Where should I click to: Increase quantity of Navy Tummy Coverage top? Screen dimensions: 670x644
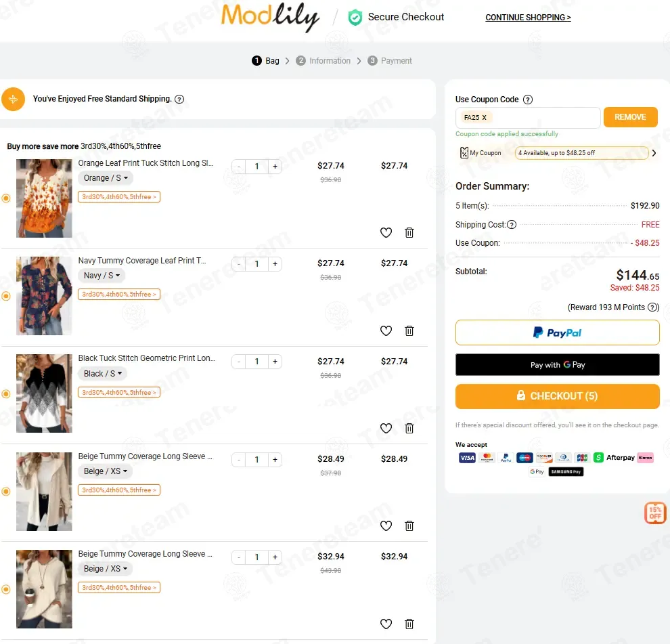click(x=275, y=264)
